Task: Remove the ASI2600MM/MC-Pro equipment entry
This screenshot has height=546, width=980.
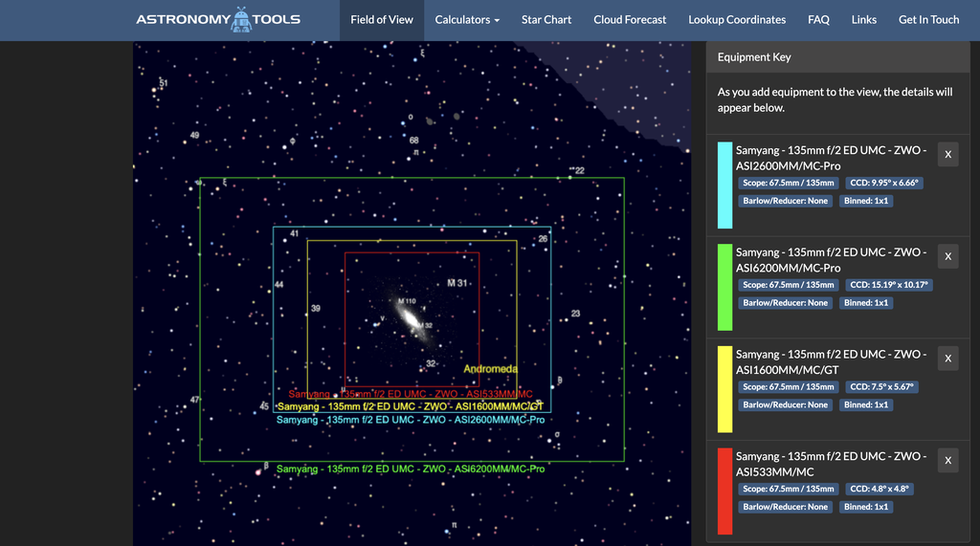Action: (x=948, y=154)
